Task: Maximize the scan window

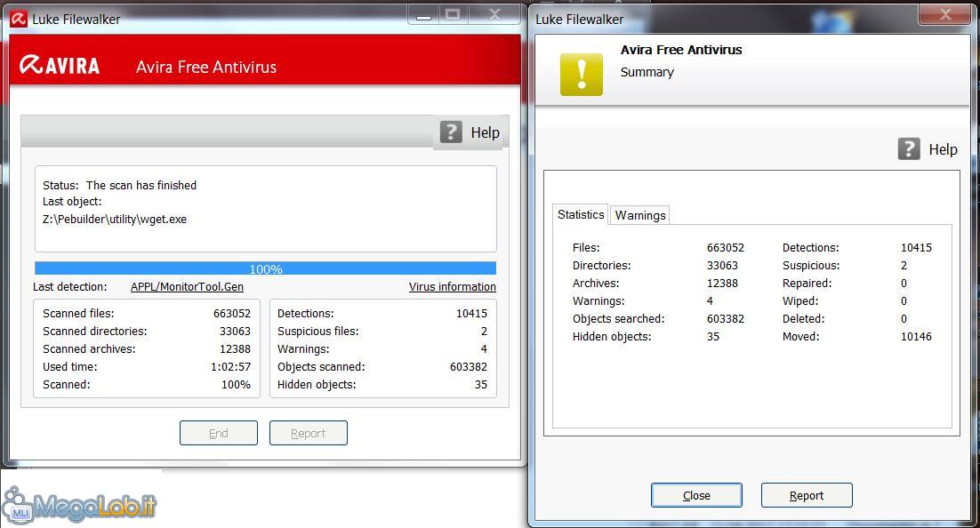Action: click(x=454, y=14)
